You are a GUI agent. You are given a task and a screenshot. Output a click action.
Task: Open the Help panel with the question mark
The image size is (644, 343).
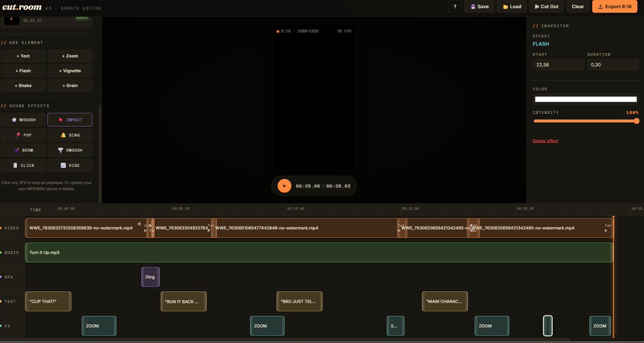455,6
